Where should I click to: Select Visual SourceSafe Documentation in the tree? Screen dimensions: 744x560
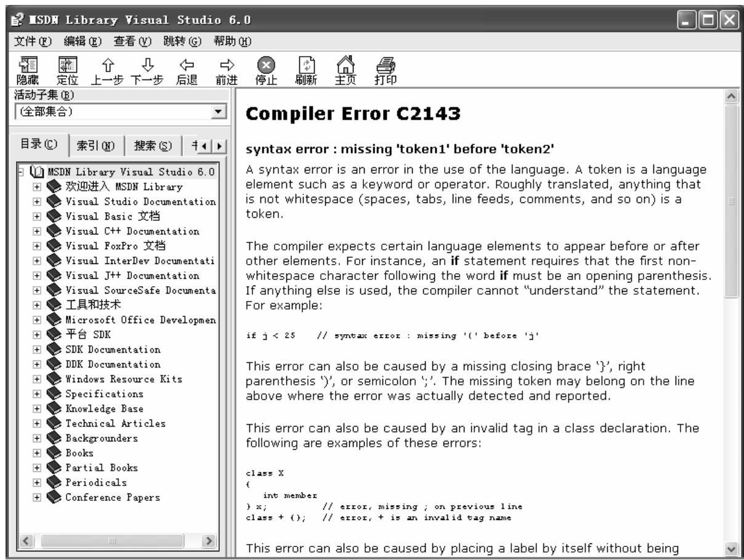click(x=141, y=290)
